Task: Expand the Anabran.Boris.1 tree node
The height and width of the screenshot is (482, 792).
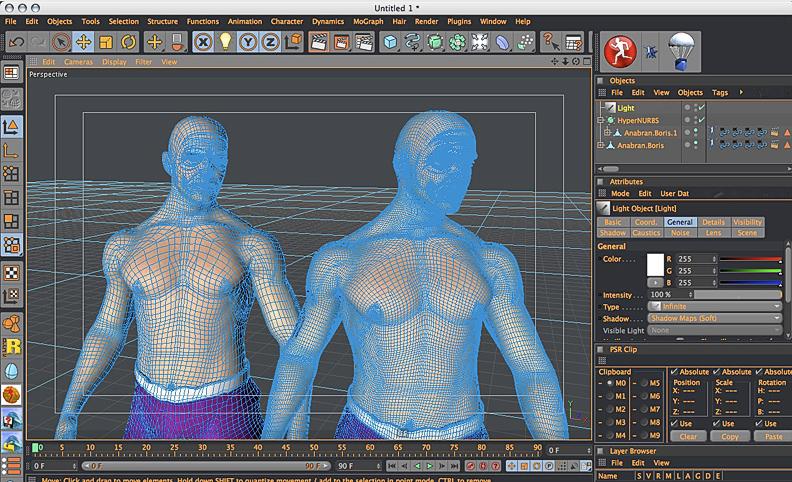Action: (x=608, y=133)
